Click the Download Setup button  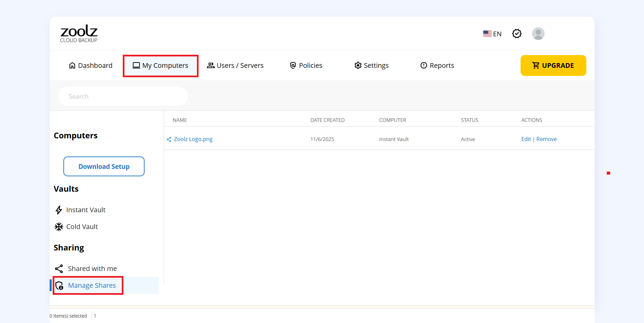(104, 166)
